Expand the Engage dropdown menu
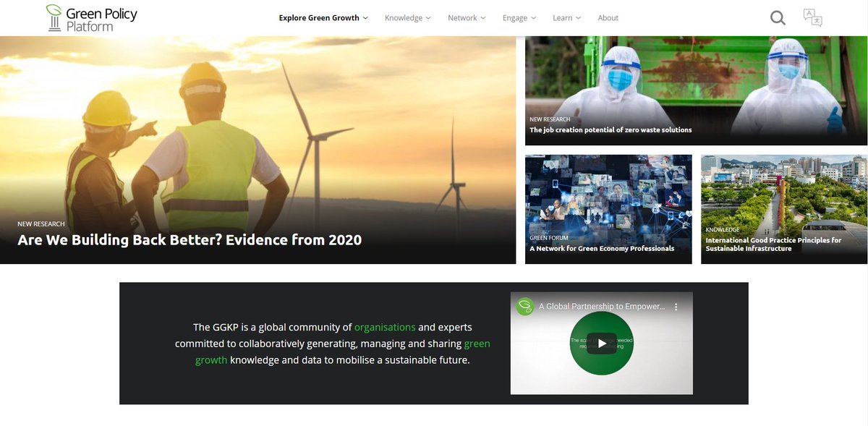The width and height of the screenshot is (868, 426). [519, 18]
